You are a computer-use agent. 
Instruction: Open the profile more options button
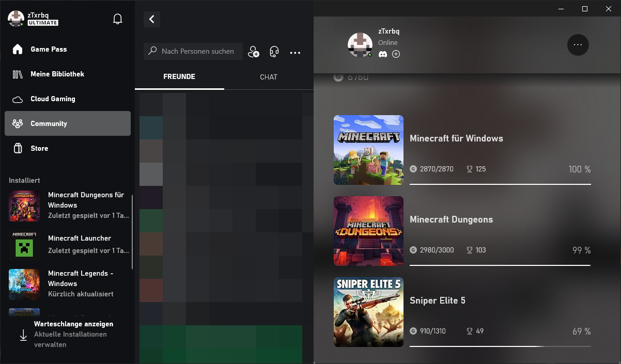pyautogui.click(x=578, y=45)
